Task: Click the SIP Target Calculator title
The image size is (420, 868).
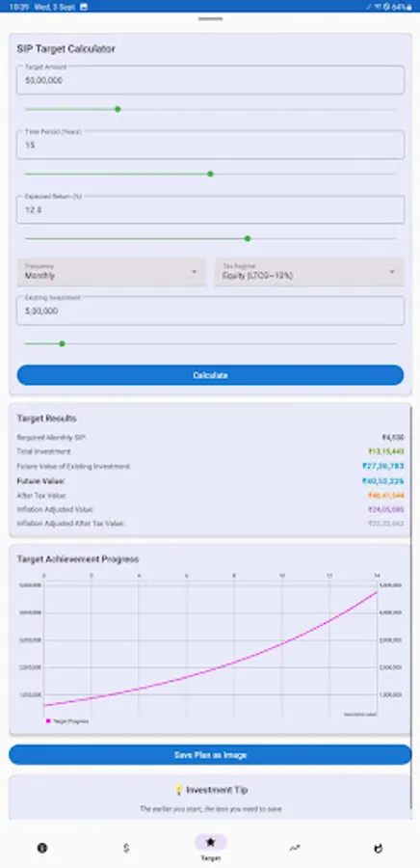Action: click(66, 49)
